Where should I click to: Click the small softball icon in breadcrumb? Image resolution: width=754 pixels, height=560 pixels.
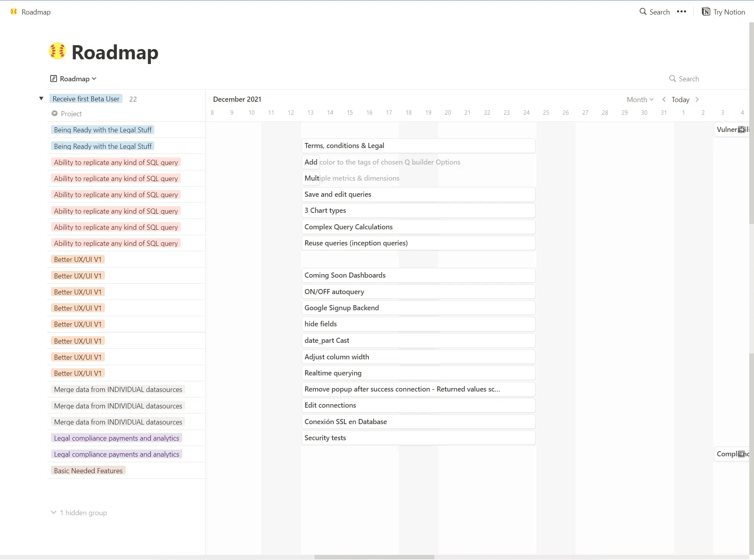pos(14,12)
